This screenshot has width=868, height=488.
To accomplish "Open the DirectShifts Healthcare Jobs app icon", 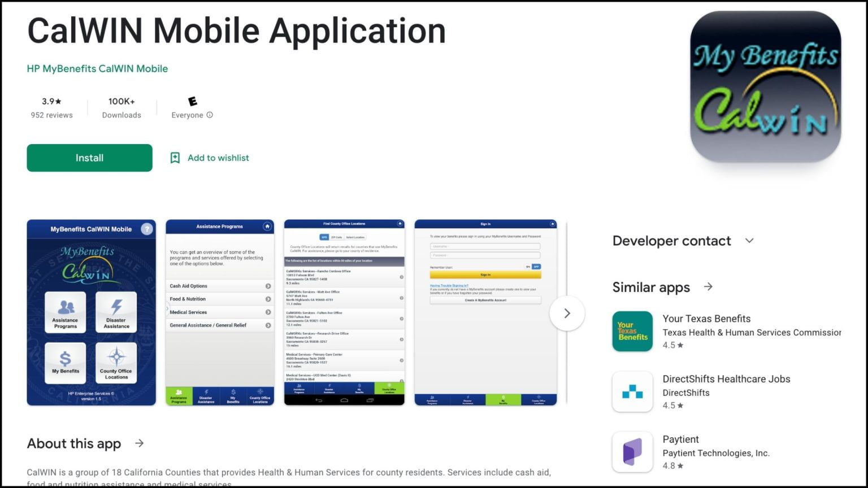I will click(632, 391).
